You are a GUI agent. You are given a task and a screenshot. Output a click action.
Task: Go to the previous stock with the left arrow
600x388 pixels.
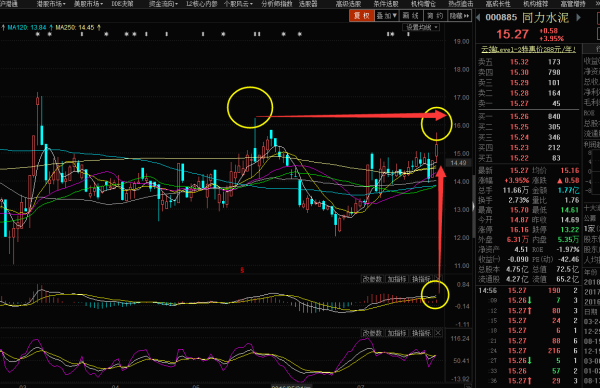coord(478,17)
